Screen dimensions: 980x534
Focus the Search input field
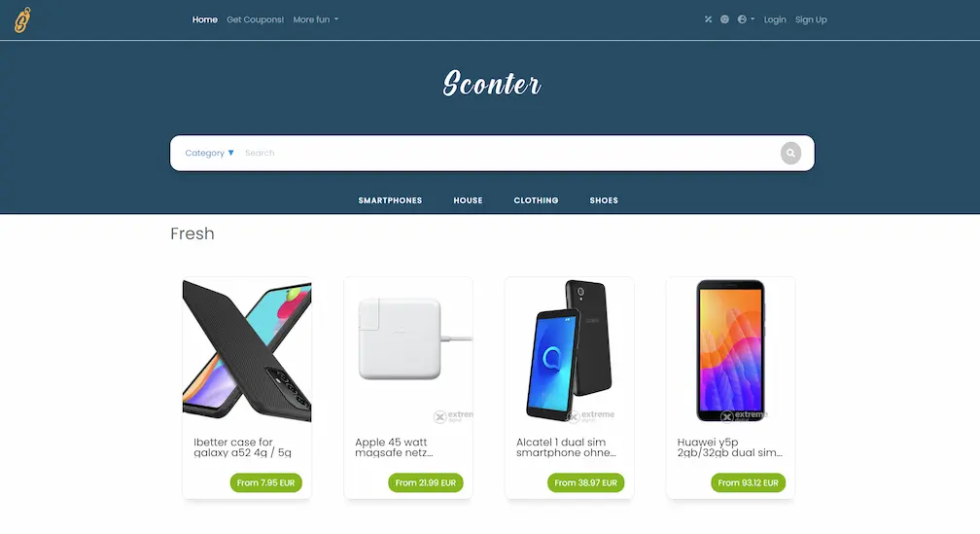tap(509, 154)
